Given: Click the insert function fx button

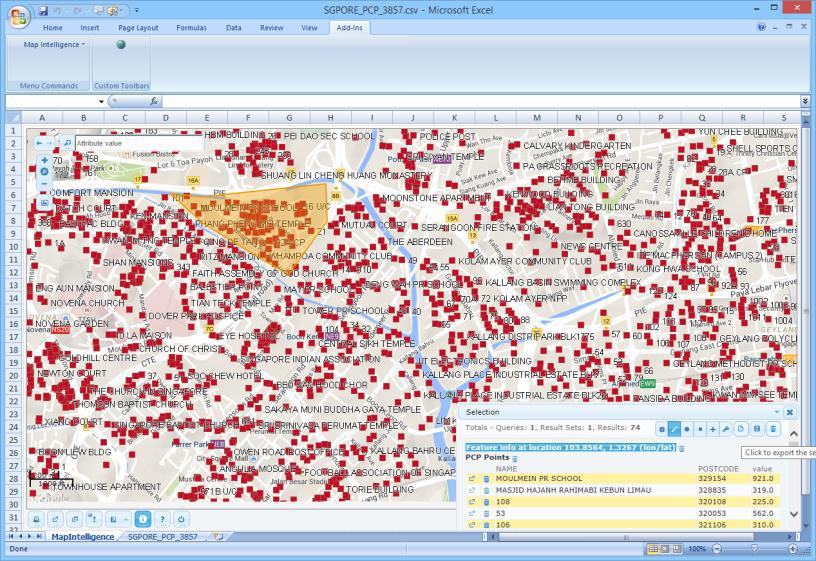Looking at the screenshot, I should pos(154,101).
